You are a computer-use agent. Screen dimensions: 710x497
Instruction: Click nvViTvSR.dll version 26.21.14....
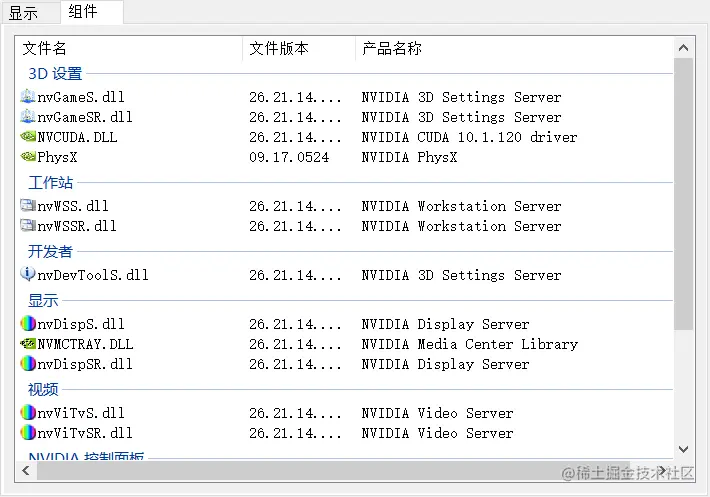tap(295, 433)
